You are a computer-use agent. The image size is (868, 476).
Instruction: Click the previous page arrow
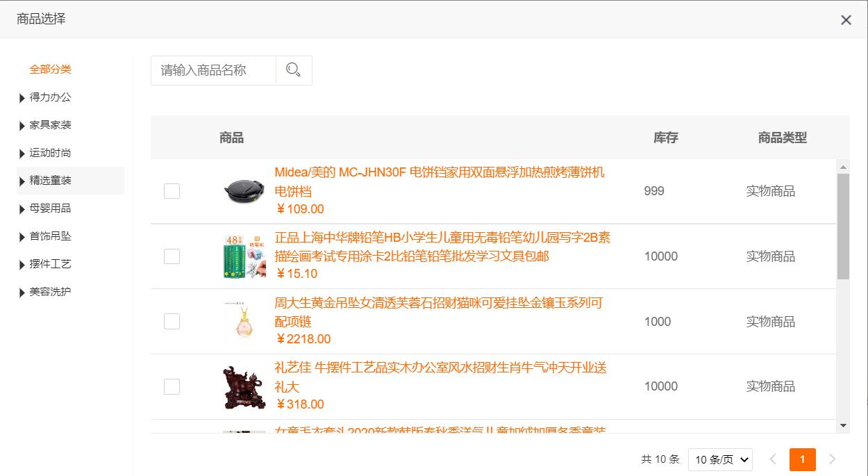773,459
